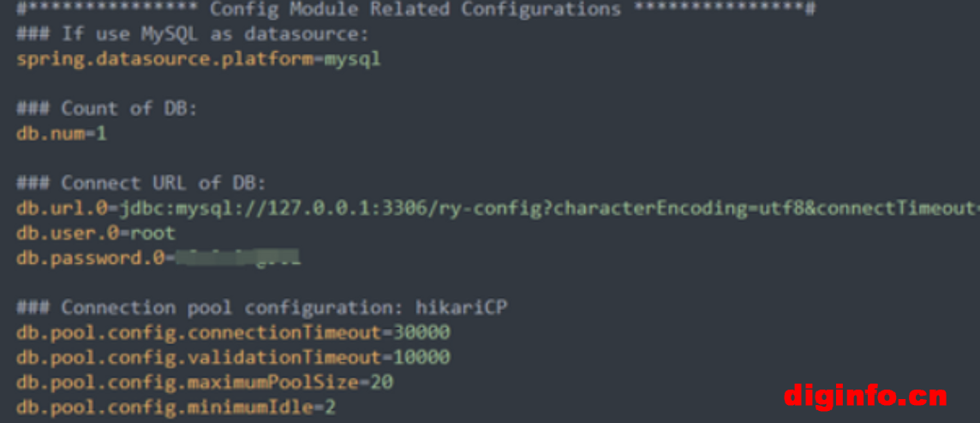Image resolution: width=980 pixels, height=423 pixels.
Task: Click the db.num value 1
Action: pyautogui.click(x=101, y=134)
